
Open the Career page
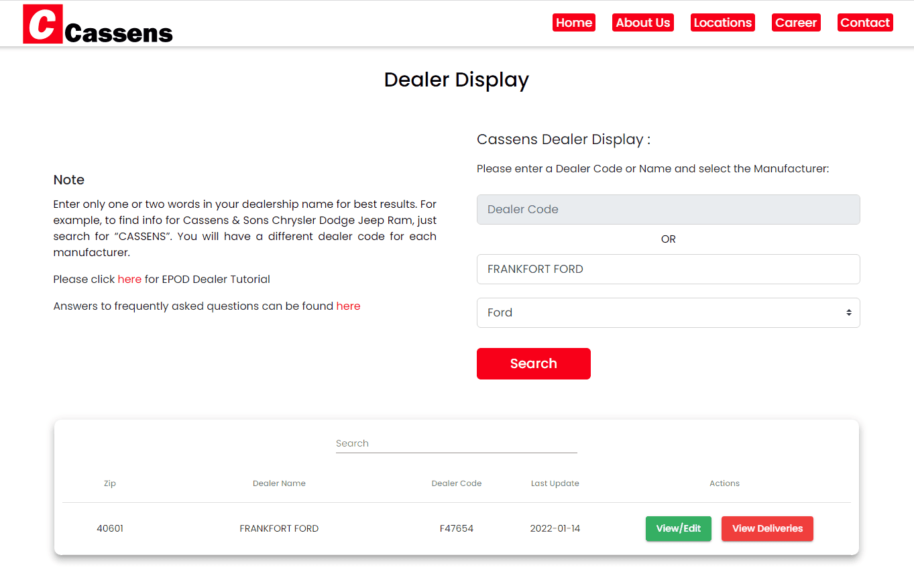[x=795, y=23]
